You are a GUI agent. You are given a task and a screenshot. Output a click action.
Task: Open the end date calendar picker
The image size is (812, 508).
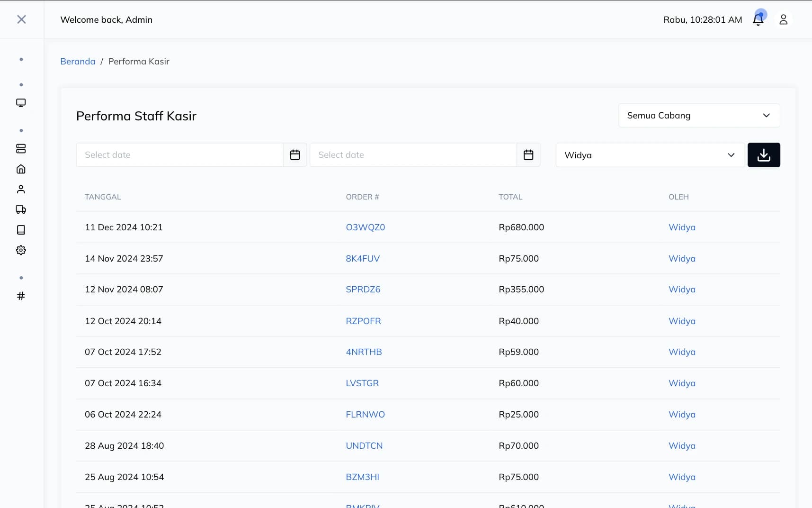coord(528,155)
